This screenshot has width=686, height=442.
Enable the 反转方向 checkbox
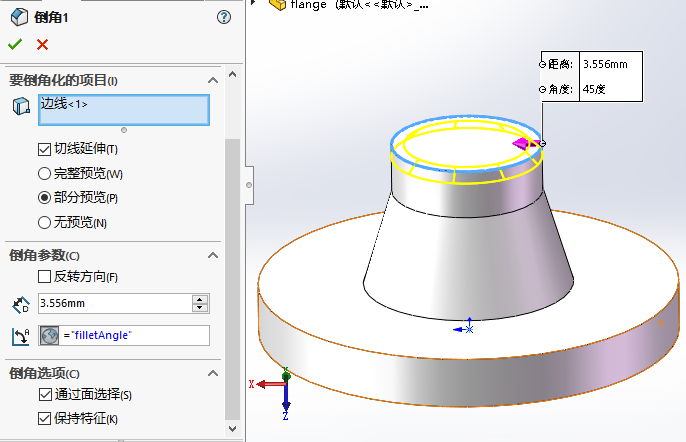click(x=44, y=276)
